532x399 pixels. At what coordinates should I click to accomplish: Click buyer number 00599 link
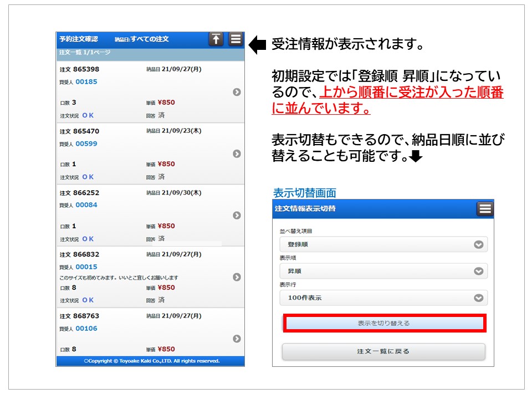[x=86, y=144]
